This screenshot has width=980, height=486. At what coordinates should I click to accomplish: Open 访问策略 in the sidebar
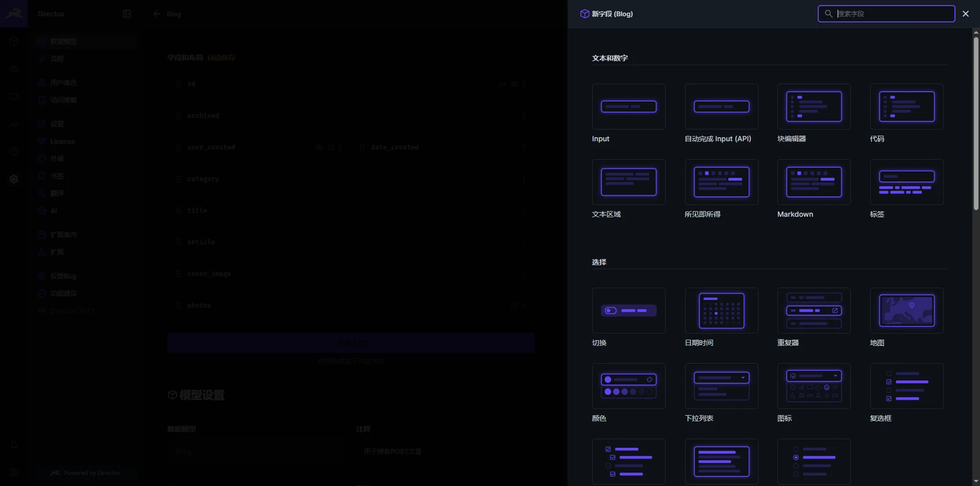[x=85, y=100]
